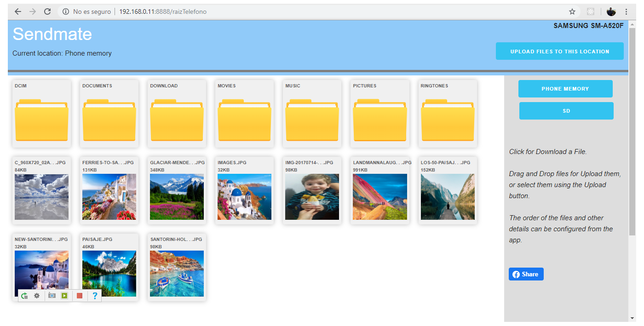Reload the page
The image size is (644, 326).
[x=47, y=11]
